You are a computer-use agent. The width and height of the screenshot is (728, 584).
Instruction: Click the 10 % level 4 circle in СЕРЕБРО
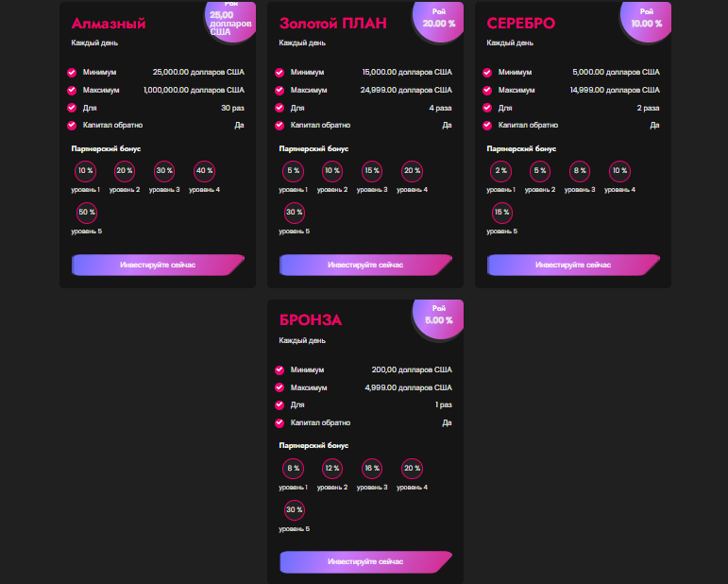pos(619,171)
